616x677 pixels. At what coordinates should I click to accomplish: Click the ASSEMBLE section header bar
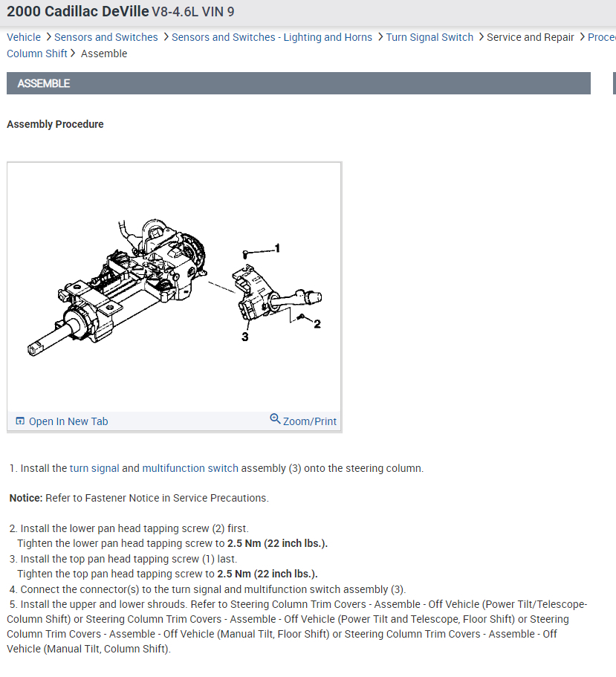coord(299,83)
